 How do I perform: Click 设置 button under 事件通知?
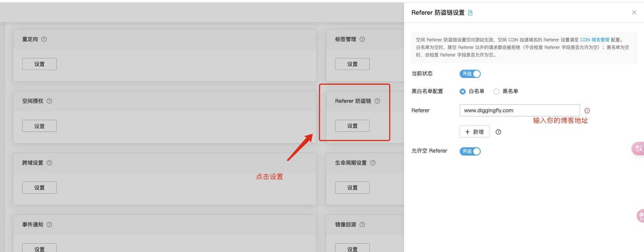(x=39, y=248)
